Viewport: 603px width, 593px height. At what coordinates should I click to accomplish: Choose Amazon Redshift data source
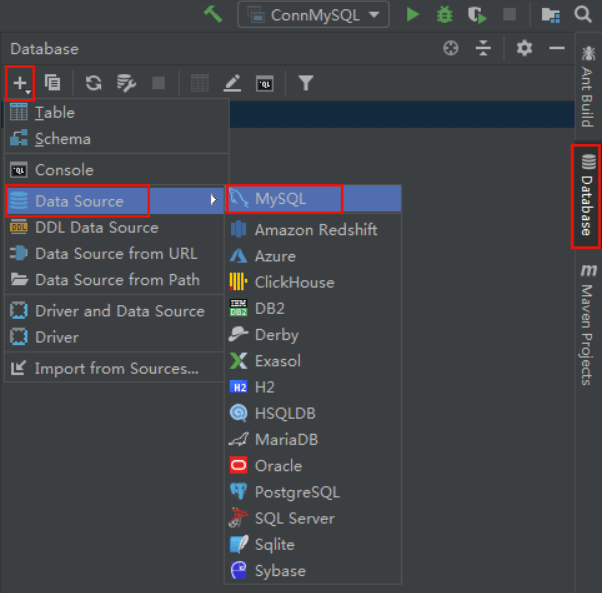coord(313,230)
